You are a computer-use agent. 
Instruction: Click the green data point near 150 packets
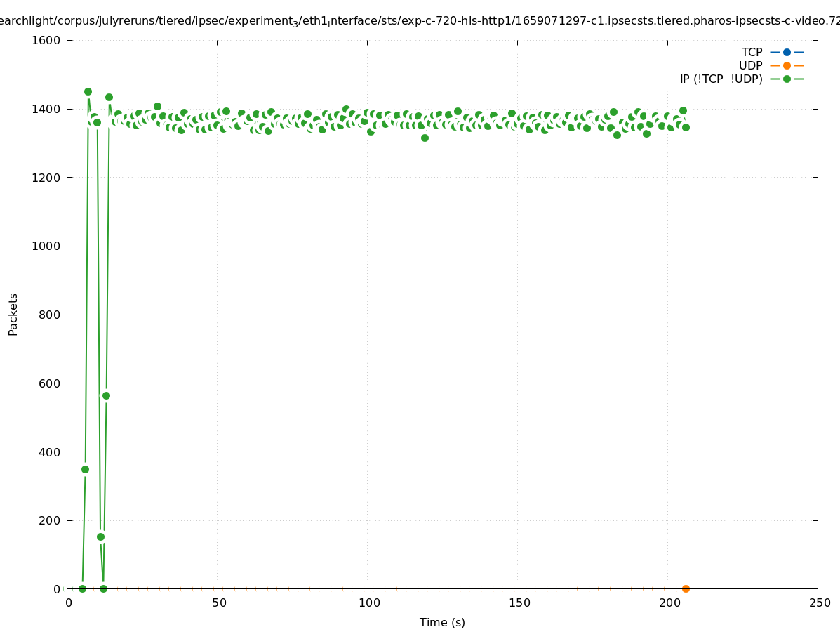tap(100, 536)
